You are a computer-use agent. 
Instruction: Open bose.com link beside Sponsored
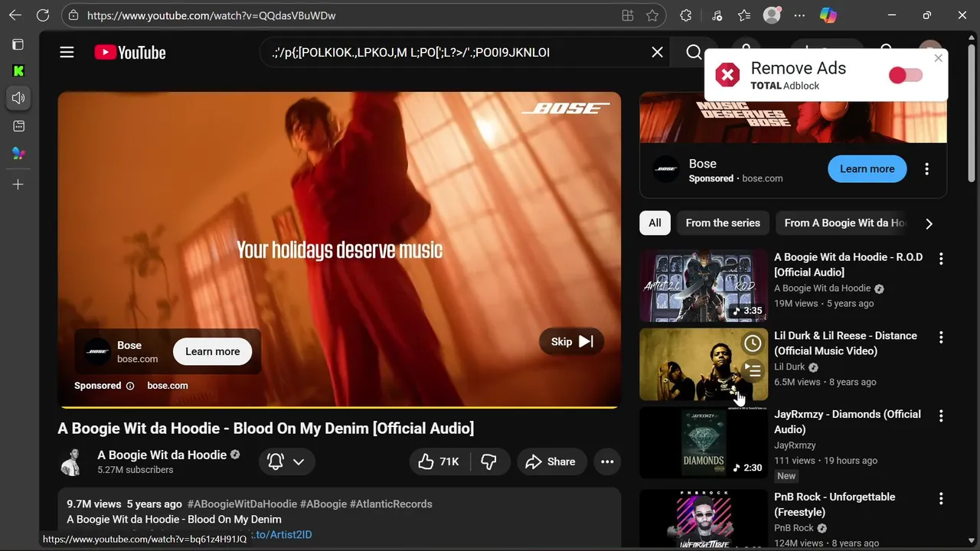pyautogui.click(x=168, y=386)
